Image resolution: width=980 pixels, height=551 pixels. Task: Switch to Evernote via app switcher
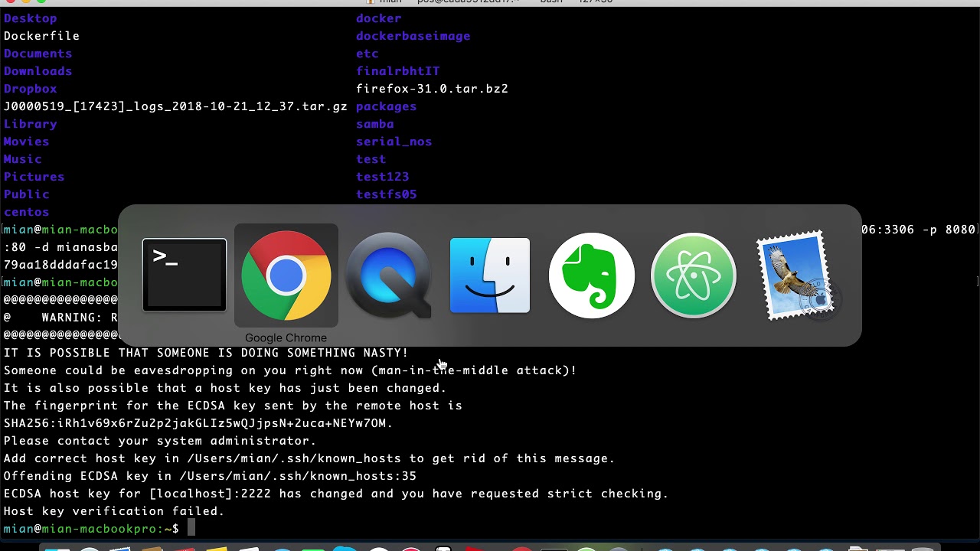pos(592,275)
